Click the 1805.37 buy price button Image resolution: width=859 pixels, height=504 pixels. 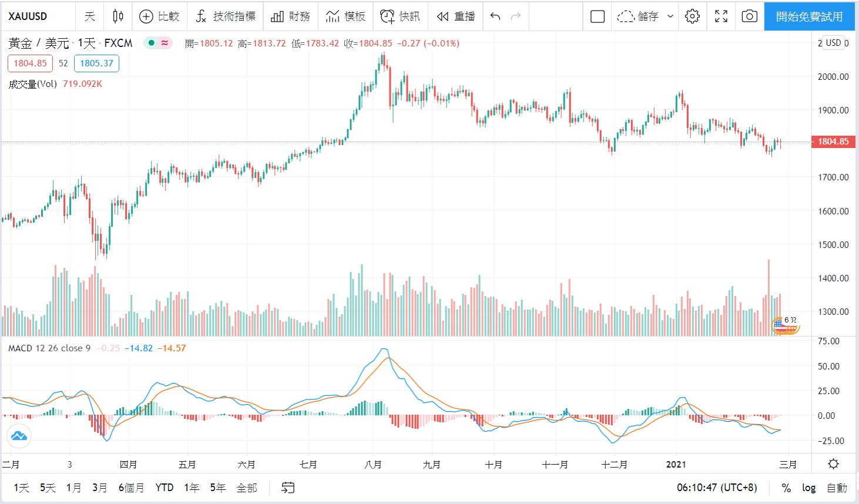(x=96, y=63)
